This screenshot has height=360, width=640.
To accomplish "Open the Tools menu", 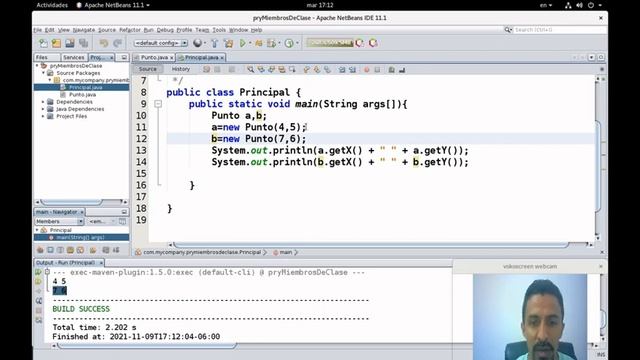I will [x=219, y=30].
